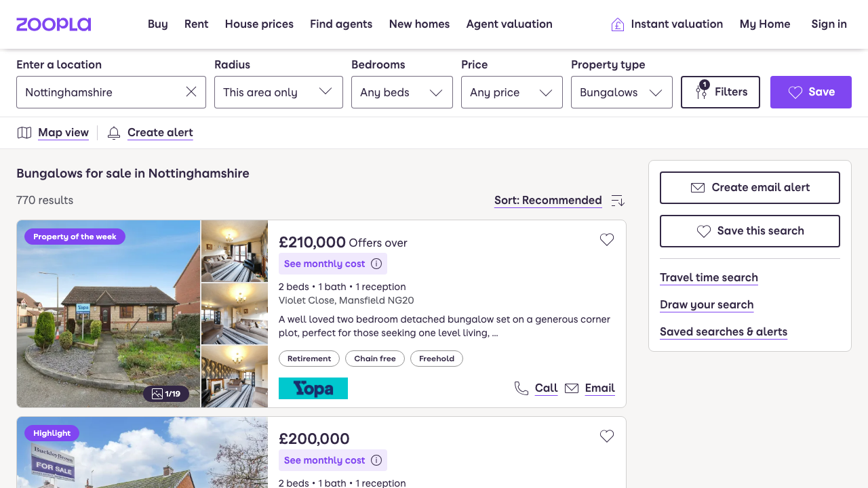Screen dimensions: 868x488
Task: Click the Yopa agent logo
Action: (313, 388)
